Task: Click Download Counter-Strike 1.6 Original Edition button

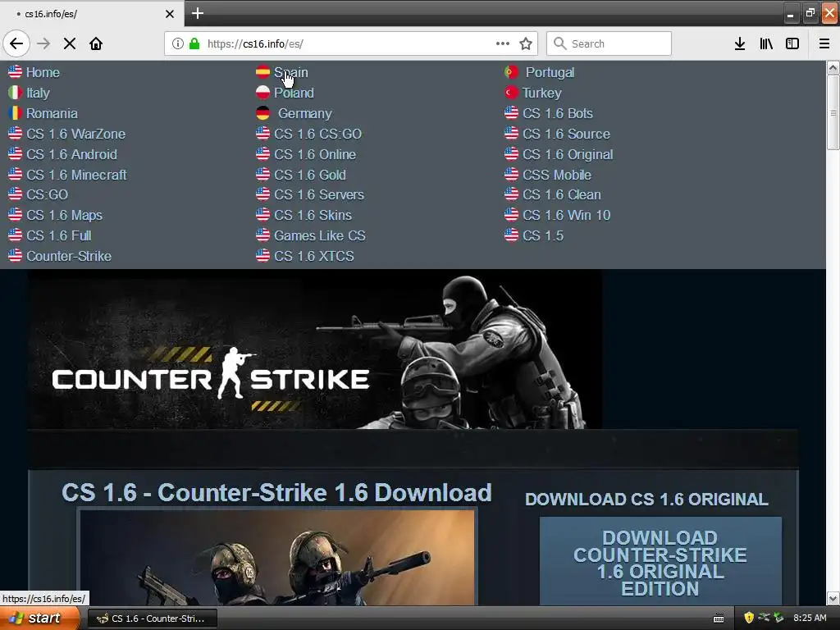Action: (x=660, y=563)
